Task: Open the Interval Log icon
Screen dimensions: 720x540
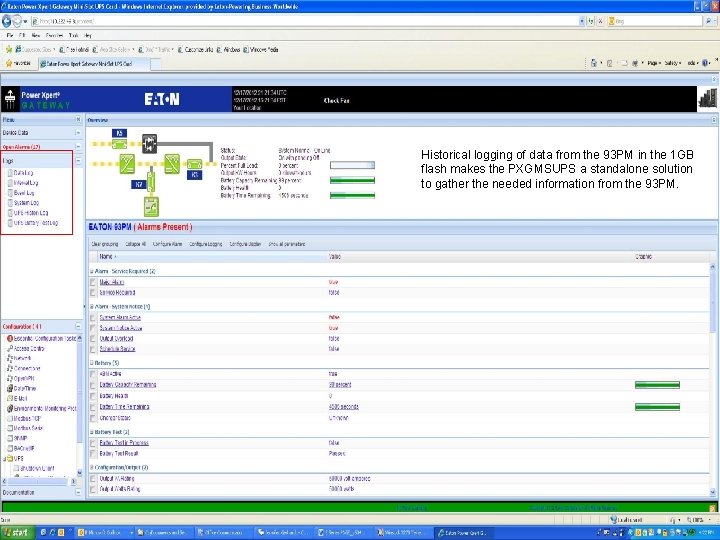Action: click(10, 183)
